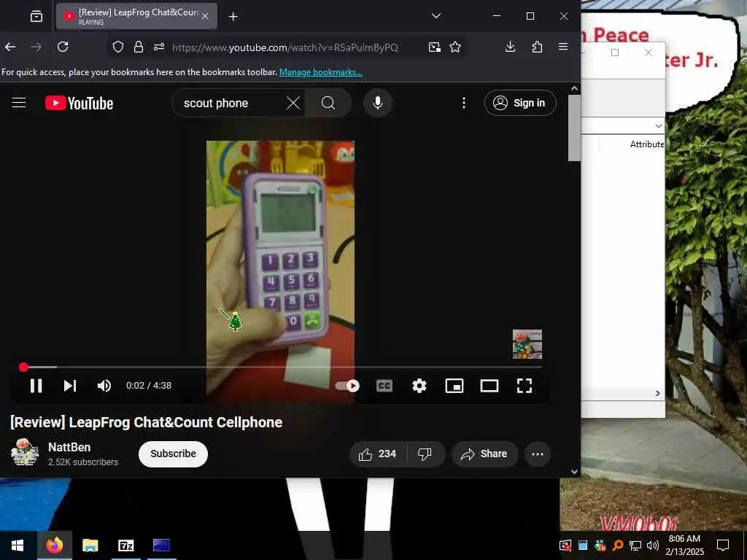Open system tray volume control
This screenshot has width=747, height=560.
pyautogui.click(x=653, y=545)
